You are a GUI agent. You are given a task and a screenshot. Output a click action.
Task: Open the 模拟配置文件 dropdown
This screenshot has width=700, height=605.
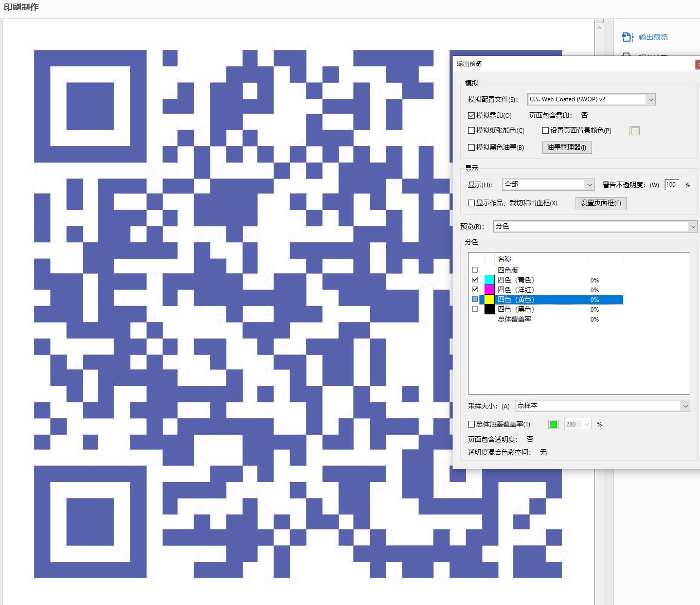point(591,99)
